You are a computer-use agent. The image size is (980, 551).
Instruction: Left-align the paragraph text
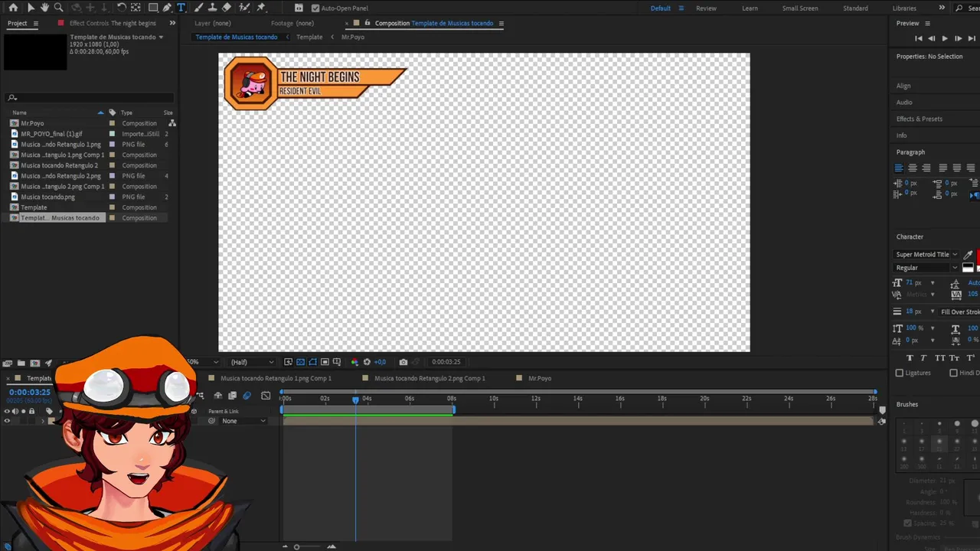(x=900, y=168)
